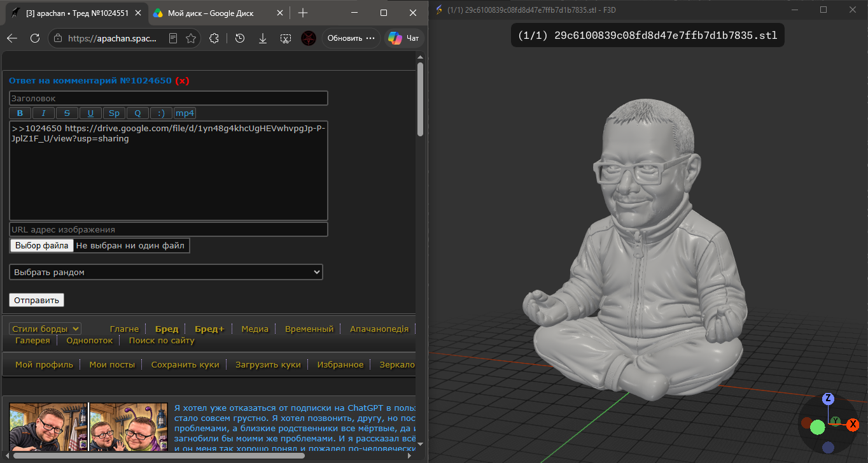Click the Z axis sphere on gizmo

828,399
